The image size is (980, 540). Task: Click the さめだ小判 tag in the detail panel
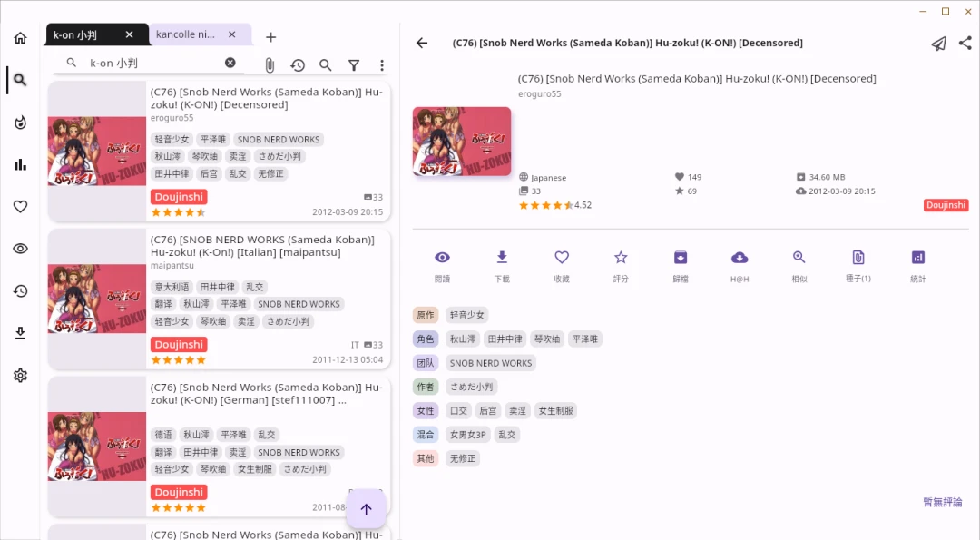(x=471, y=387)
